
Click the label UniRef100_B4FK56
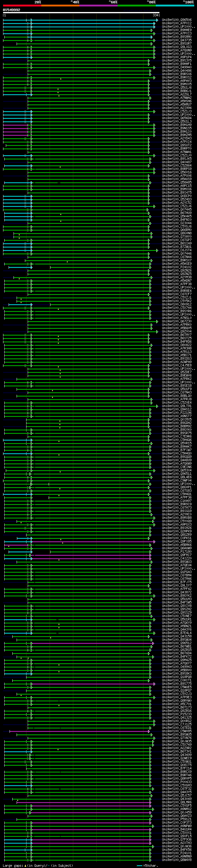pyautogui.click(x=177, y=850)
